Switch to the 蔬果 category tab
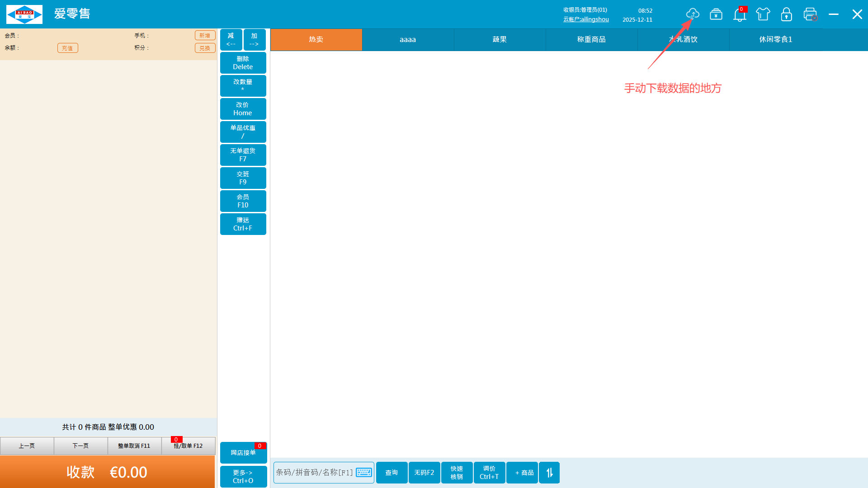This screenshot has height=488, width=868. [500, 40]
